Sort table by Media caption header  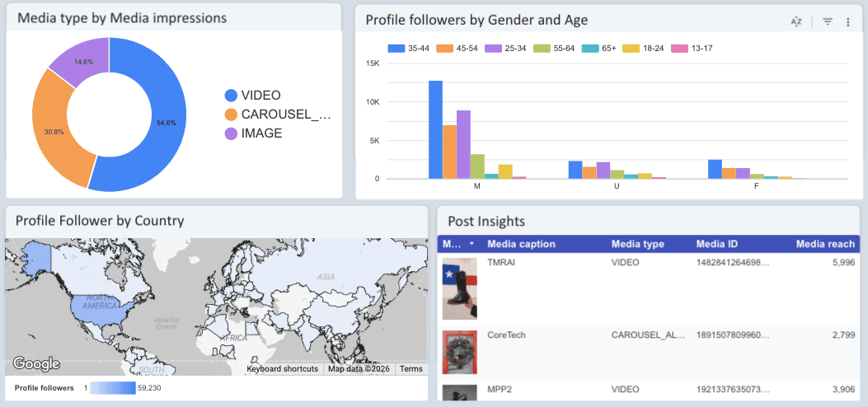(521, 244)
